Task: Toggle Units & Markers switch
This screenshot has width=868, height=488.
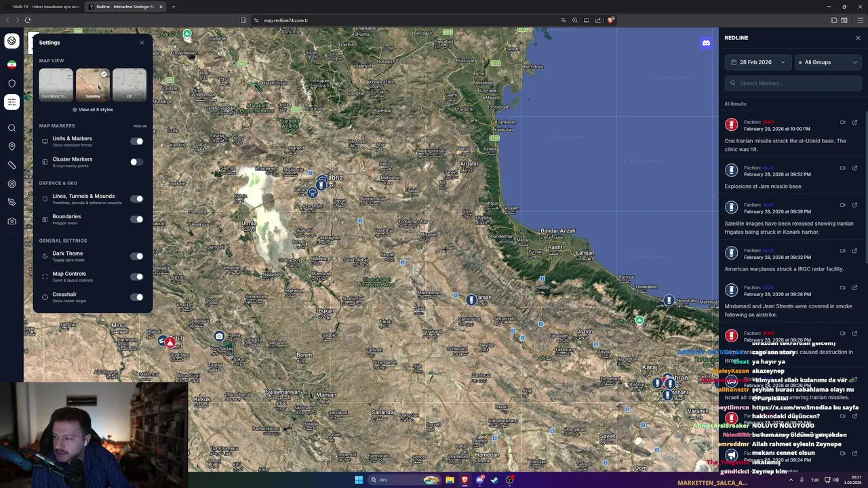Action: pyautogui.click(x=137, y=141)
